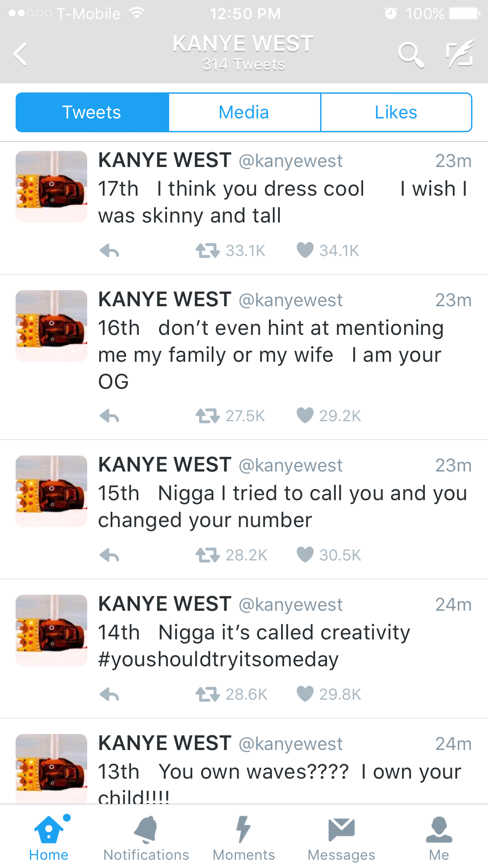Image resolution: width=488 pixels, height=868 pixels.
Task: Select the Tweets tab
Action: [x=92, y=112]
